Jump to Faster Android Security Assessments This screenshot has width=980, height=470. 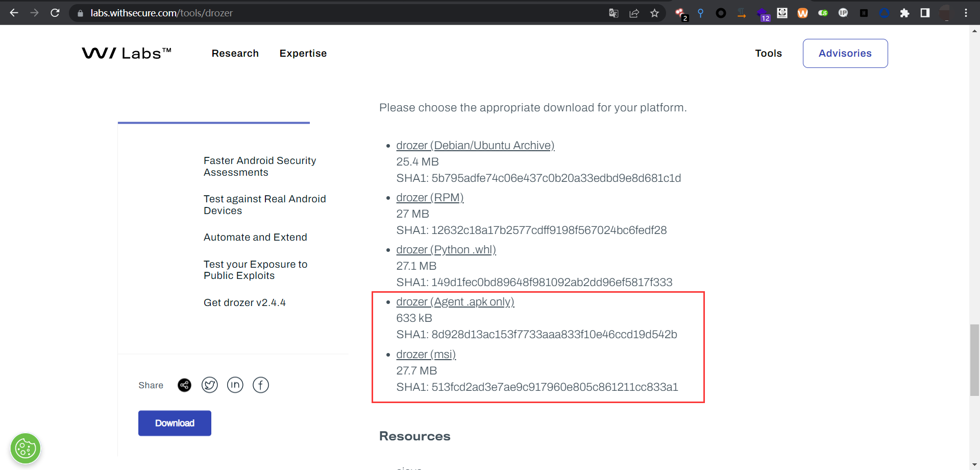coord(260,167)
